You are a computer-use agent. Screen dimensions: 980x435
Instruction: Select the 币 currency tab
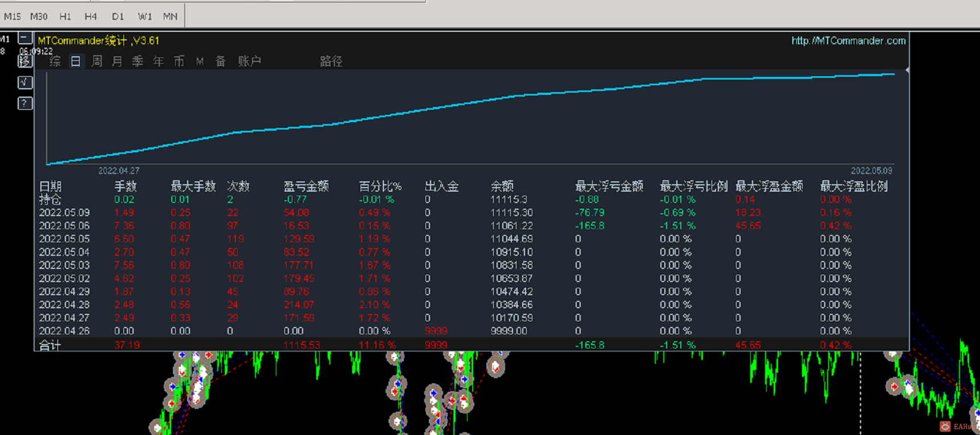coord(179,61)
